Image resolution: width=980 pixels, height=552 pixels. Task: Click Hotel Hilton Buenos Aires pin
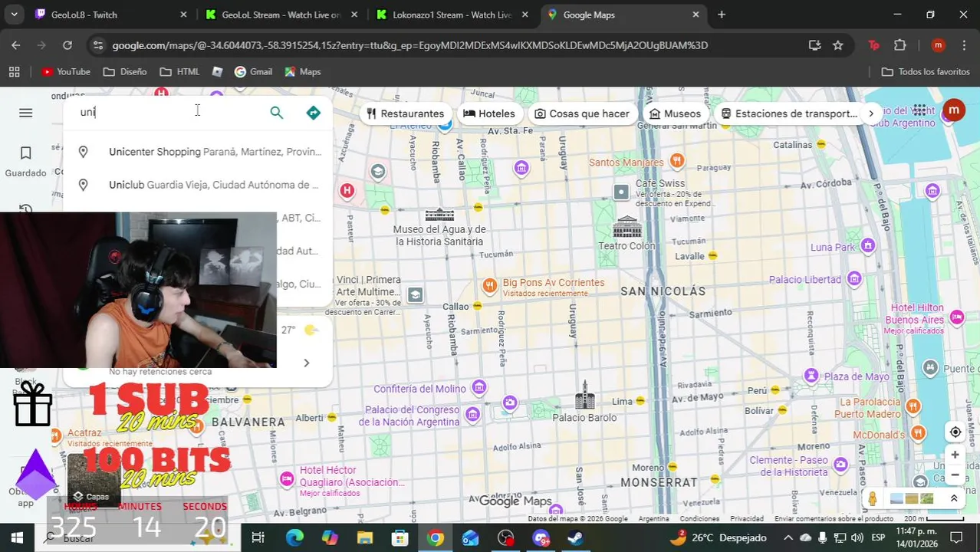[956, 316]
